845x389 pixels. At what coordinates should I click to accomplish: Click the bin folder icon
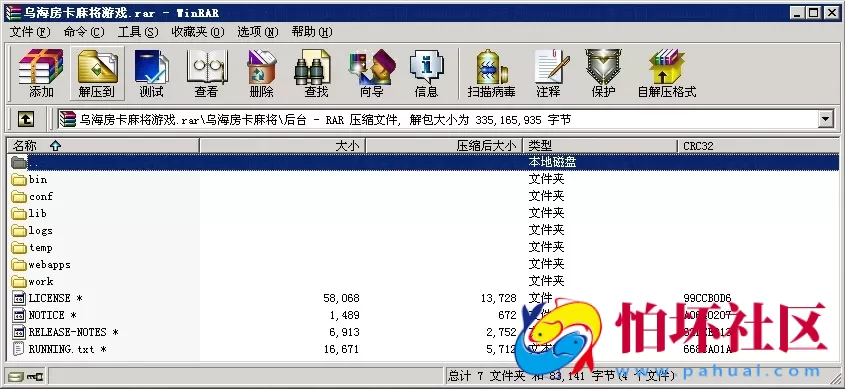19,179
